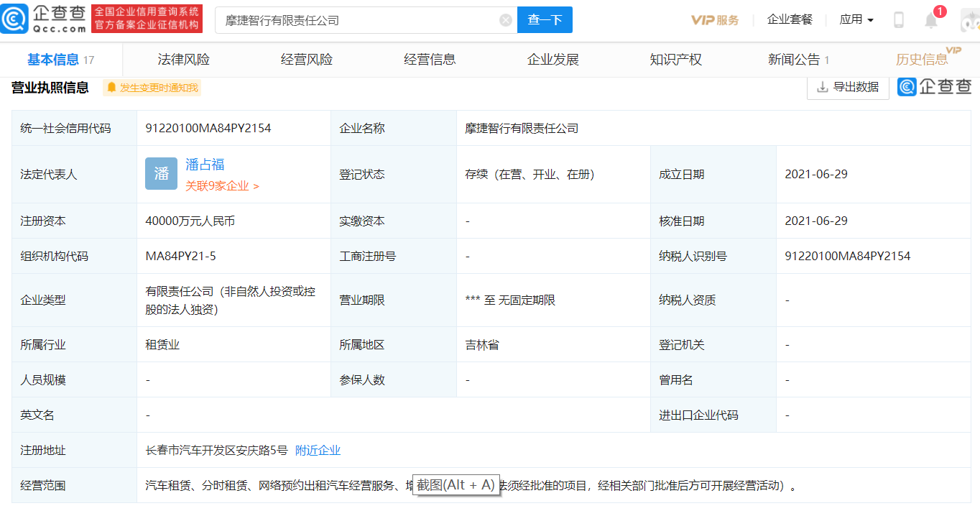Click 发生变更时通知我 alert button

(x=152, y=88)
